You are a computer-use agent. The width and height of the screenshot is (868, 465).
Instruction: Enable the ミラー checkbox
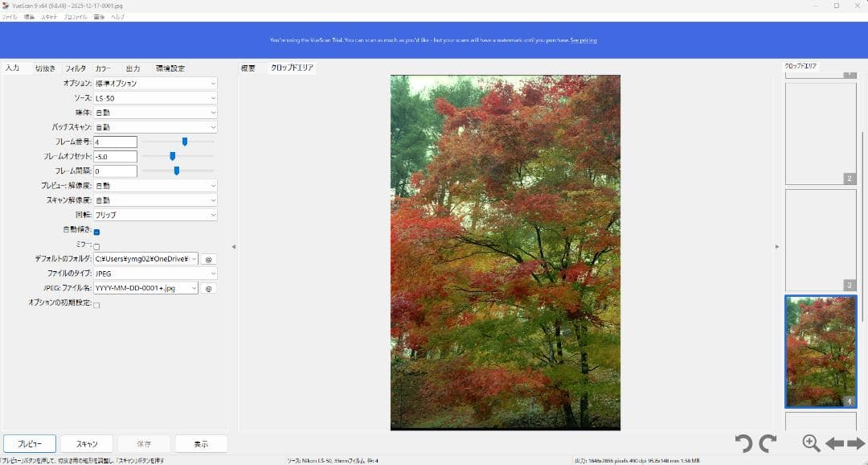(97, 246)
